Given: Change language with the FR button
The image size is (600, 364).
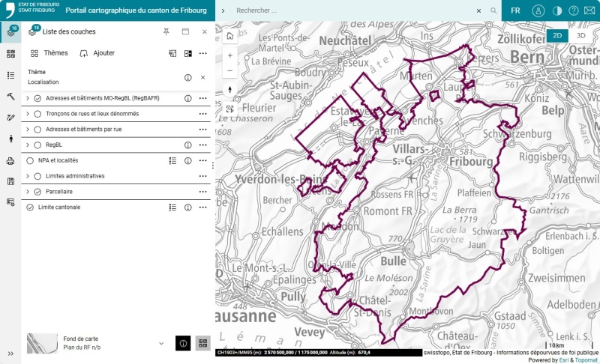Looking at the screenshot, I should click(515, 11).
